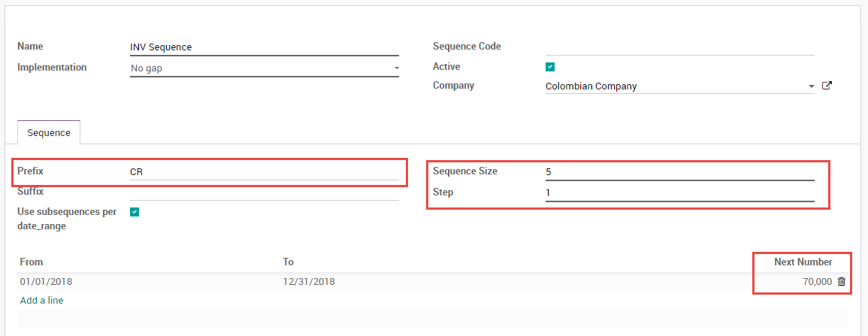The width and height of the screenshot is (868, 336).
Task: Open the Company dropdown arrow
Action: pyautogui.click(x=811, y=86)
